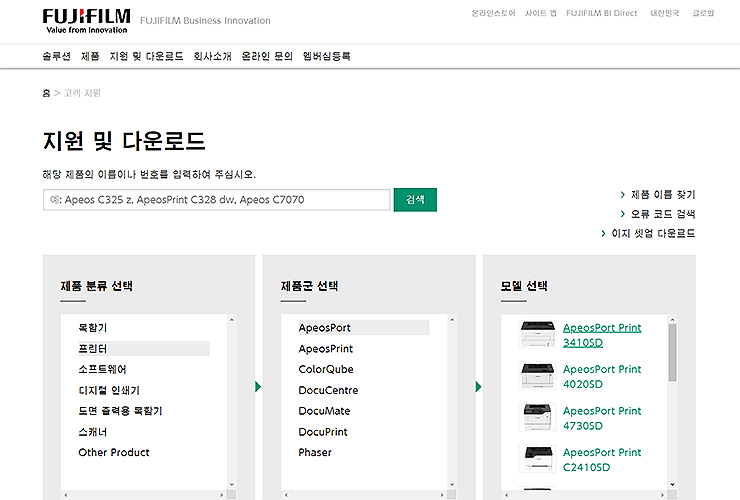
Task: Open the ApeosPort Print C2410SD model link
Action: 602,460
